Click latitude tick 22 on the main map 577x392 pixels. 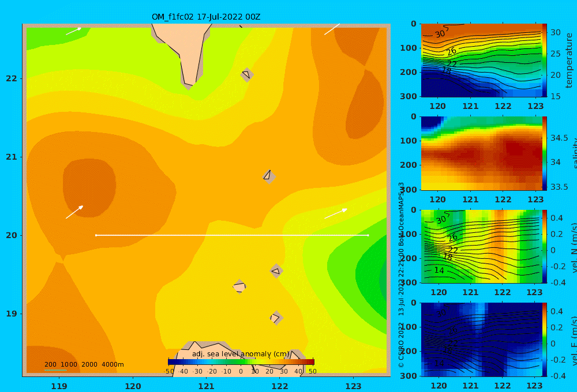point(12,78)
